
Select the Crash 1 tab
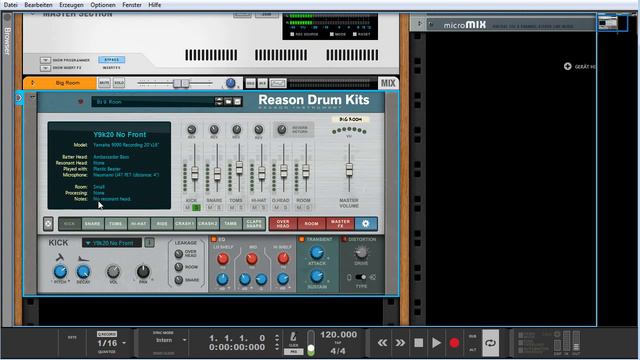tap(184, 224)
